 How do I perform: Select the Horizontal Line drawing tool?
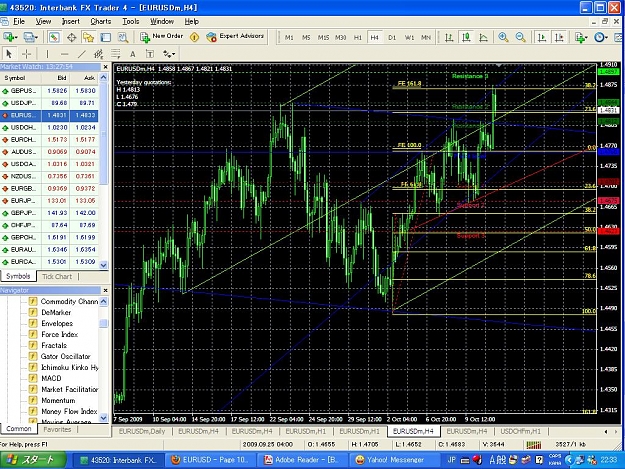[64, 53]
